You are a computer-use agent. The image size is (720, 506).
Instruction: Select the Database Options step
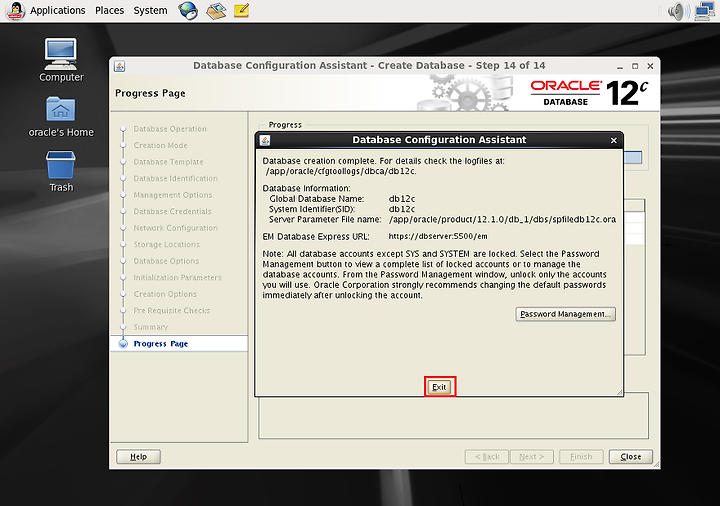point(166,261)
